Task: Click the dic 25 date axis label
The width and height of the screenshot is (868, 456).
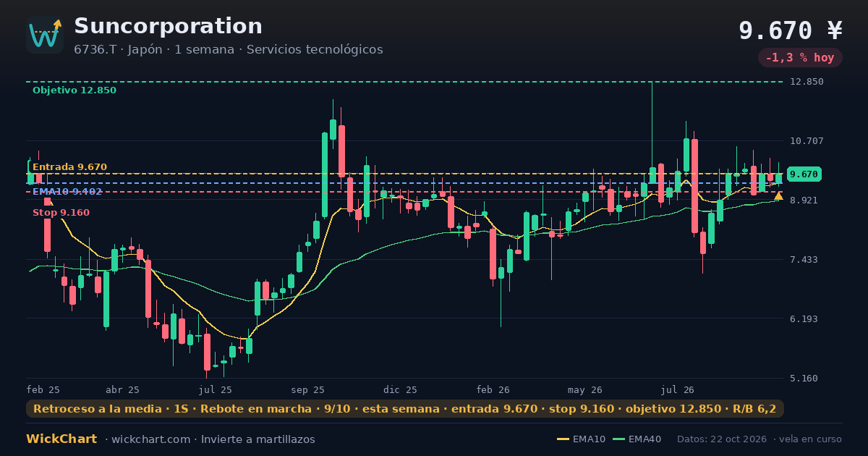Action: 401,390
